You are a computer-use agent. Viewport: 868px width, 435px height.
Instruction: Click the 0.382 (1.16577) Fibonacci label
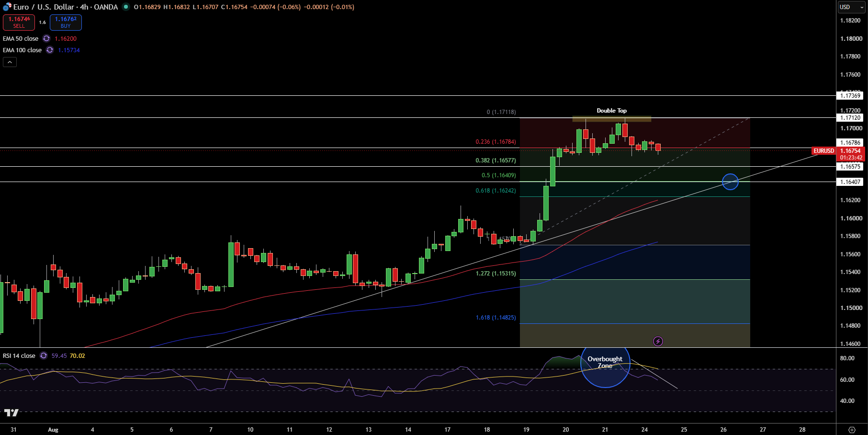[x=496, y=160]
